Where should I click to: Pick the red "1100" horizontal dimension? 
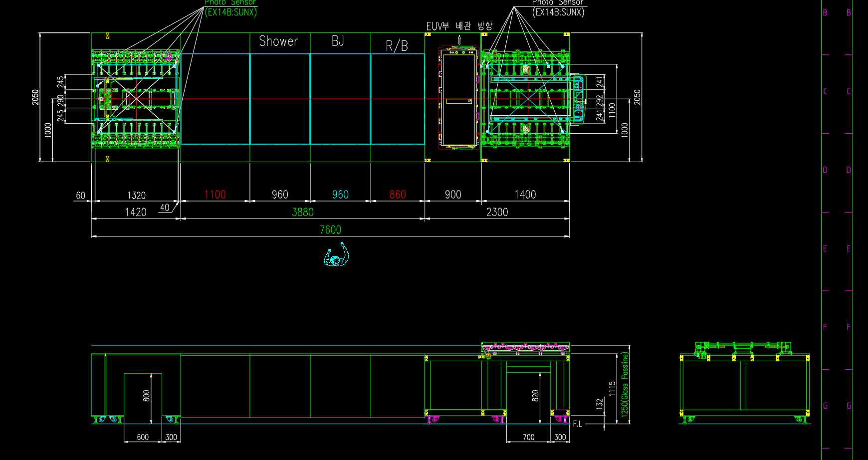215,195
